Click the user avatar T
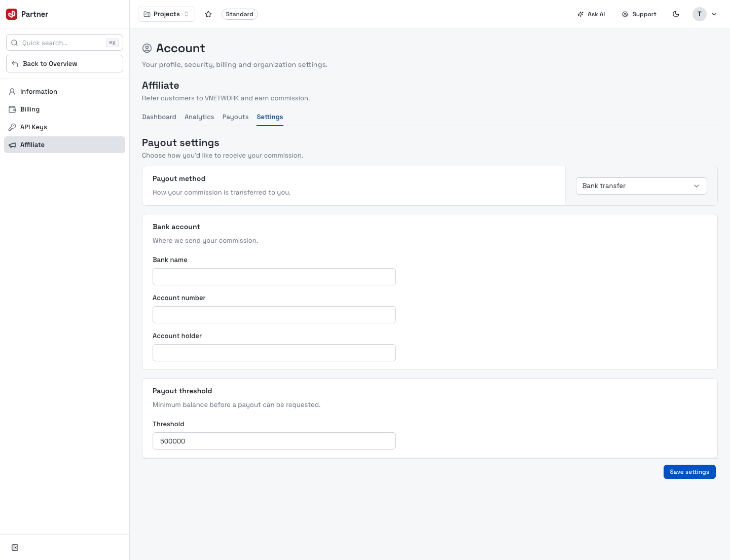This screenshot has width=730, height=560. pyautogui.click(x=700, y=14)
